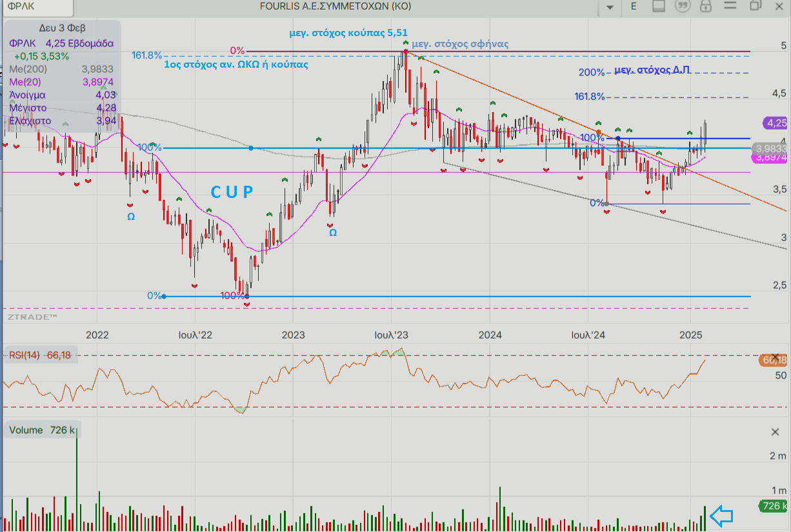Screen dimensions: 791x532
Task: Click the RSI(14) 66,18 indicator label
Action: pos(40,355)
